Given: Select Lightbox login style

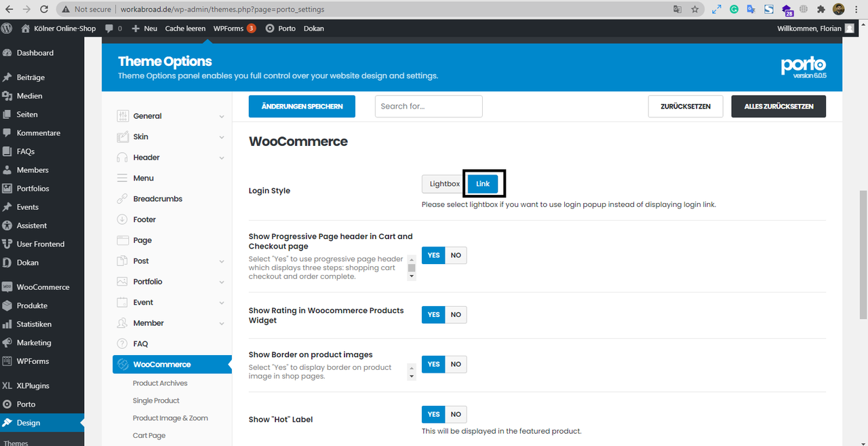Looking at the screenshot, I should (x=444, y=184).
